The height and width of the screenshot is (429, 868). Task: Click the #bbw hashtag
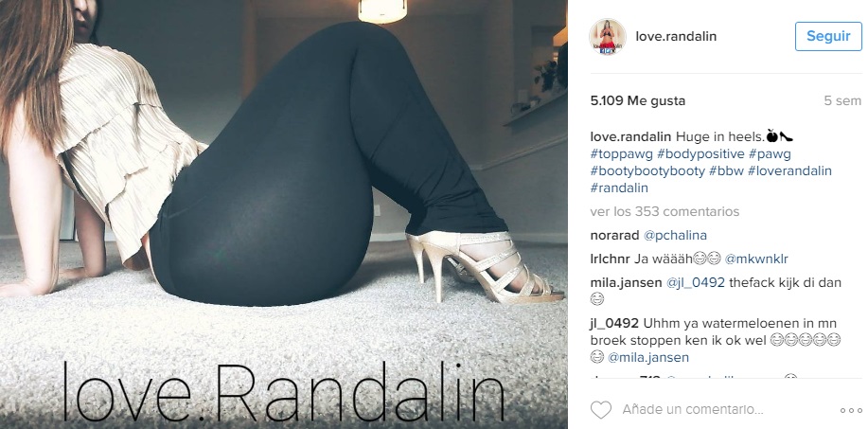click(726, 171)
